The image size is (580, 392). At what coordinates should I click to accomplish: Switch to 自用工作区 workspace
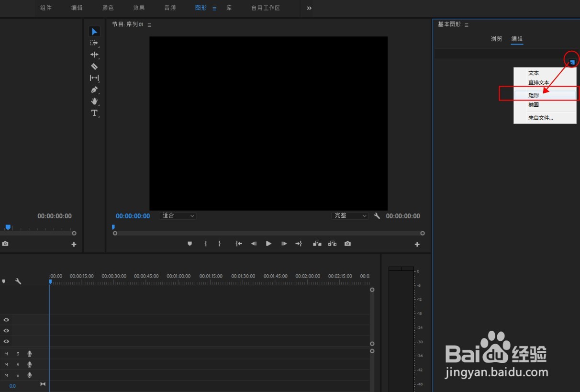[266, 8]
